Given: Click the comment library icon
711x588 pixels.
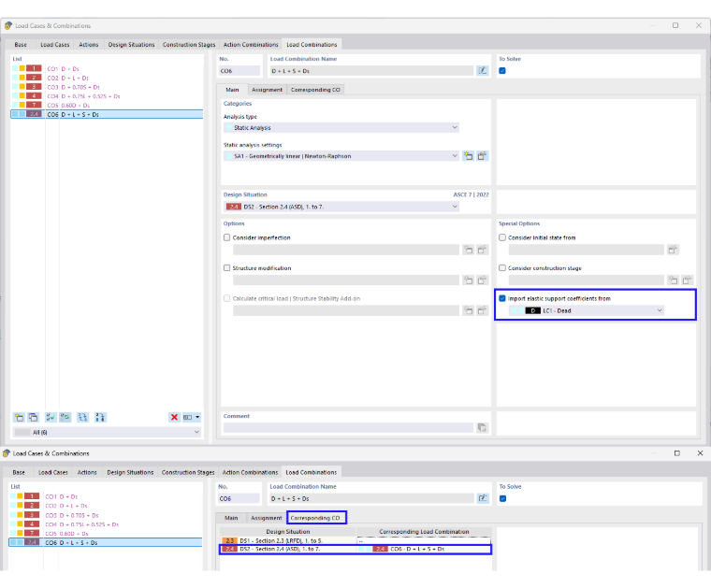Looking at the screenshot, I should (x=482, y=427).
